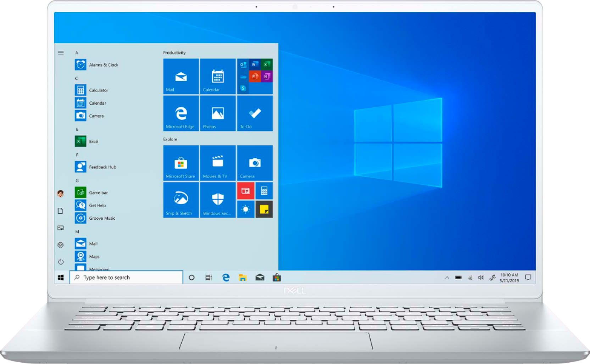Screen dimensions: 590x364
Task: Click the 'Type here to search' box
Action: click(x=126, y=278)
